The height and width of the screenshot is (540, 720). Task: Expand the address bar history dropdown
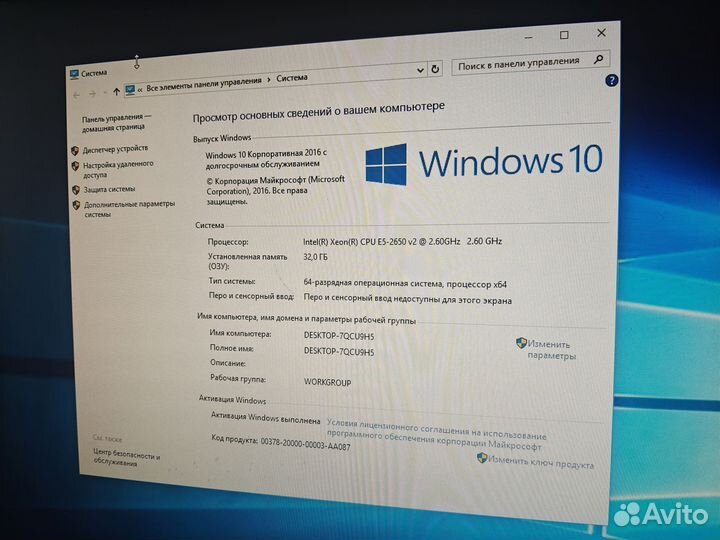420,70
